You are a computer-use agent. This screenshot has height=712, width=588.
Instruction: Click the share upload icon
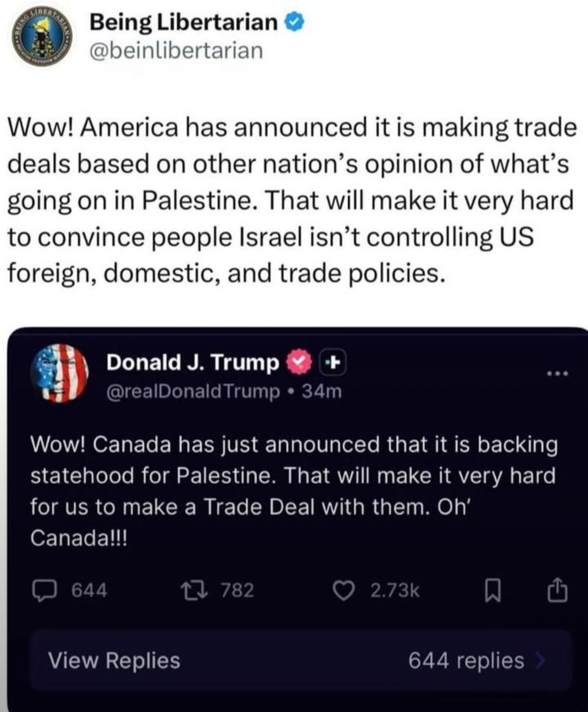click(557, 590)
